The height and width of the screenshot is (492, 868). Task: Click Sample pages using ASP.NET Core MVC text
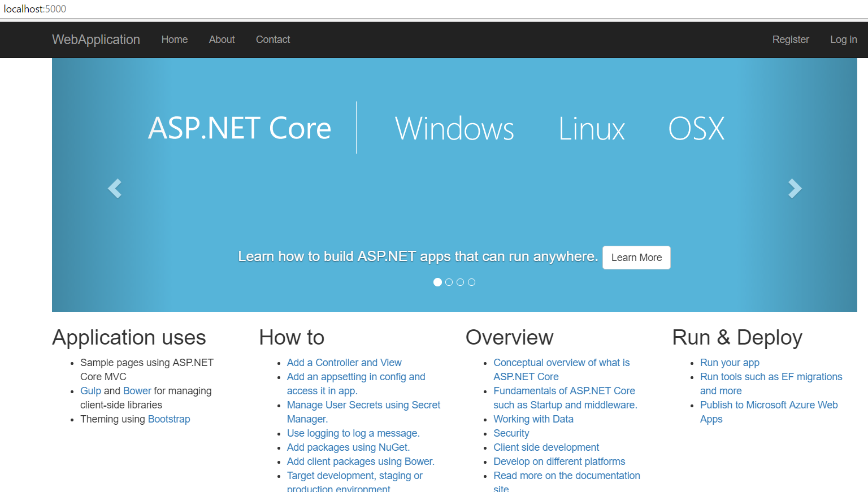[x=147, y=369]
